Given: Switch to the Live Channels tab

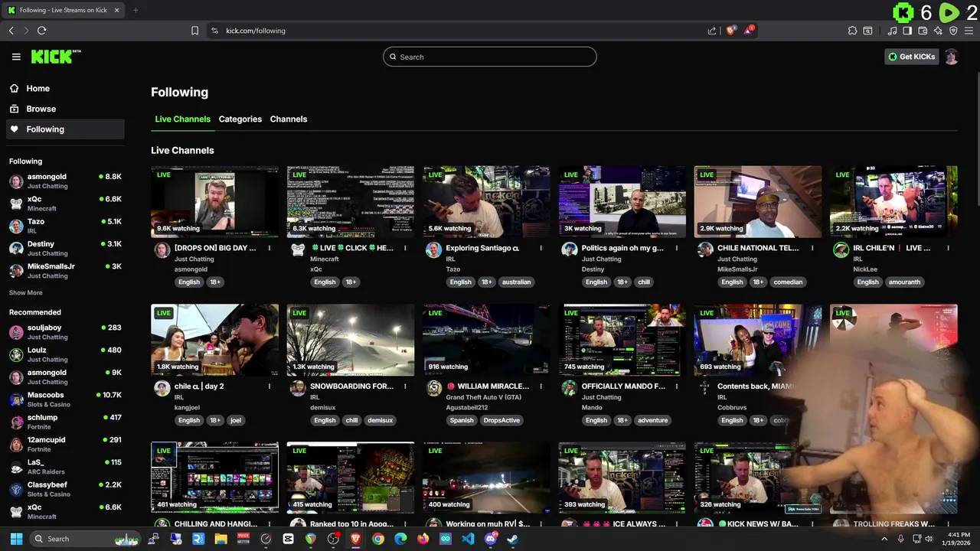Looking at the screenshot, I should pyautogui.click(x=182, y=119).
